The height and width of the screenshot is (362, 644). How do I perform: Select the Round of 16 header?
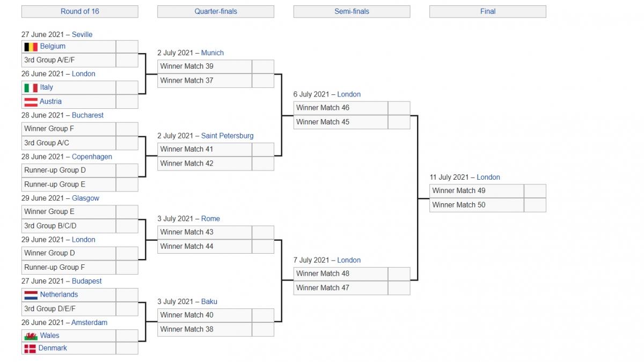(x=80, y=11)
